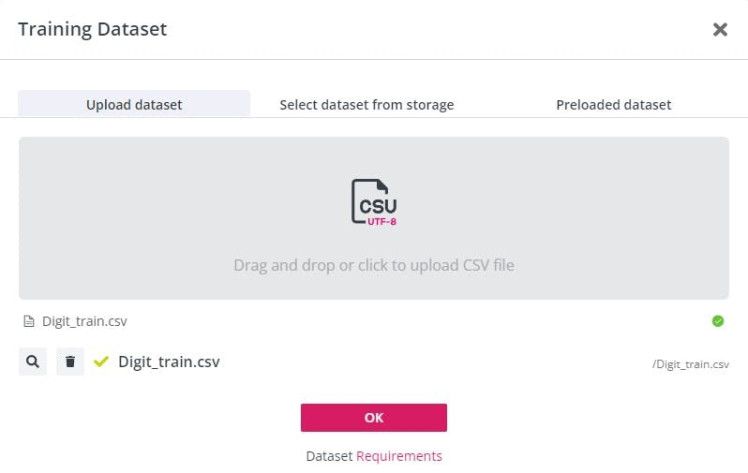Go to the Preloaded dataset tab
The width and height of the screenshot is (748, 473).
[x=613, y=104]
